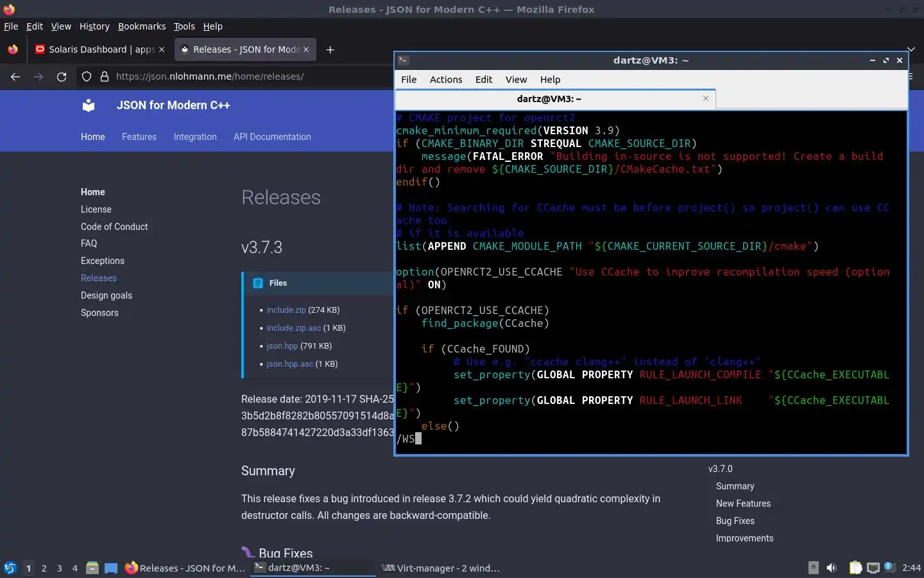The height and width of the screenshot is (578, 924).
Task: Click the clock in the system tray
Action: pos(911,568)
